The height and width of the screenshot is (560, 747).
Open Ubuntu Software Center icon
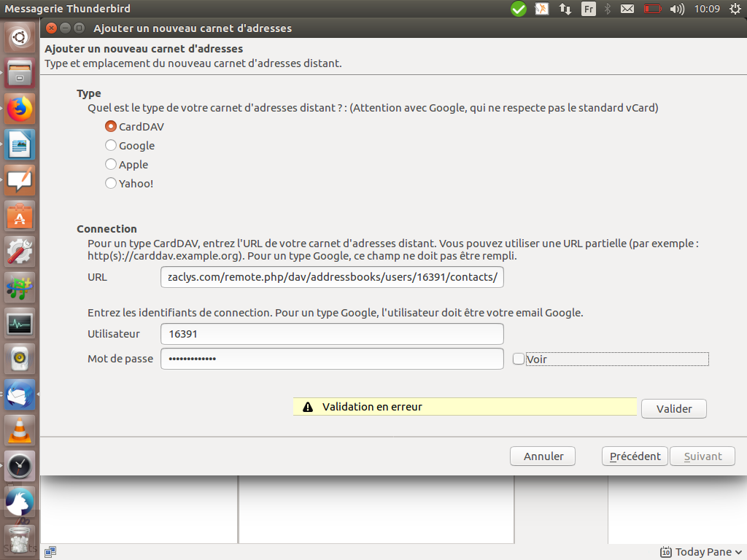(20, 217)
